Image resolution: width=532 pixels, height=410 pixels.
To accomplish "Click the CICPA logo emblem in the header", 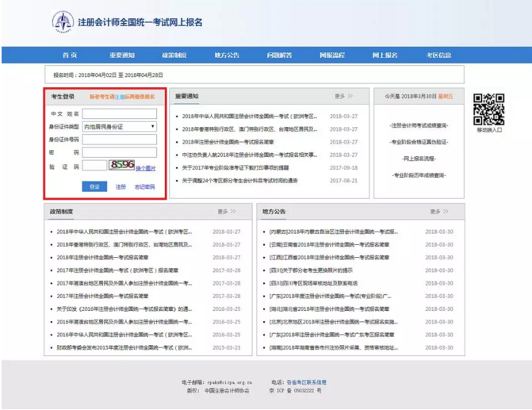I will pos(63,21).
